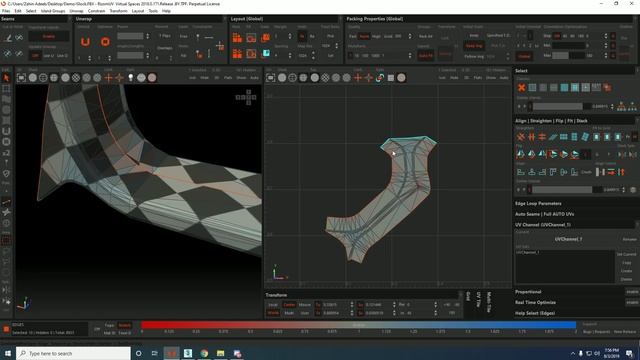Click the Optimize ring icon in Unwrap panel

pos(105,42)
